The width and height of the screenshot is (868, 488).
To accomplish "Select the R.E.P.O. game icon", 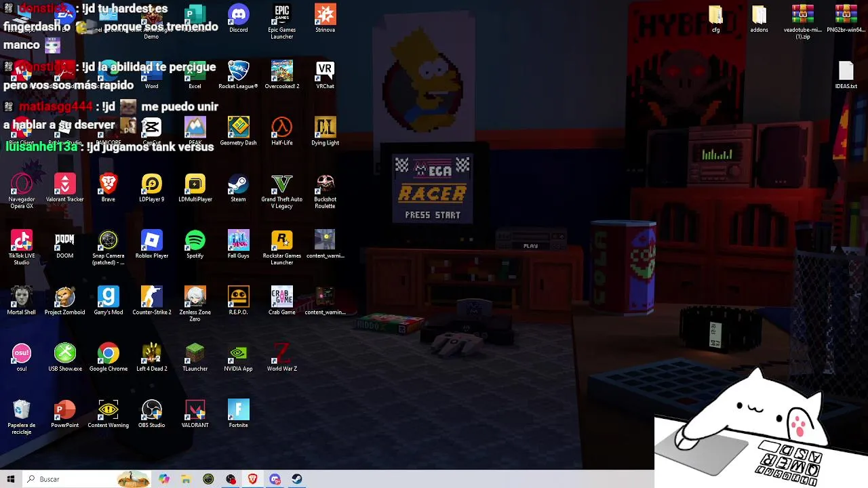I will (238, 300).
